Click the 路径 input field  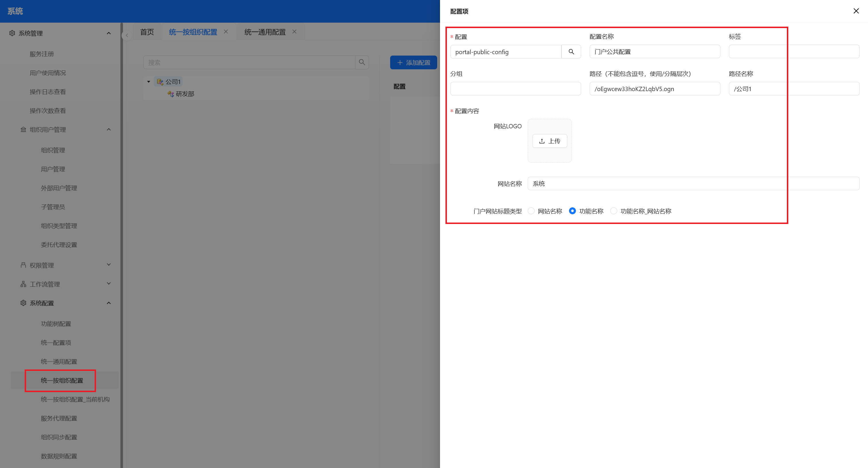coord(655,89)
